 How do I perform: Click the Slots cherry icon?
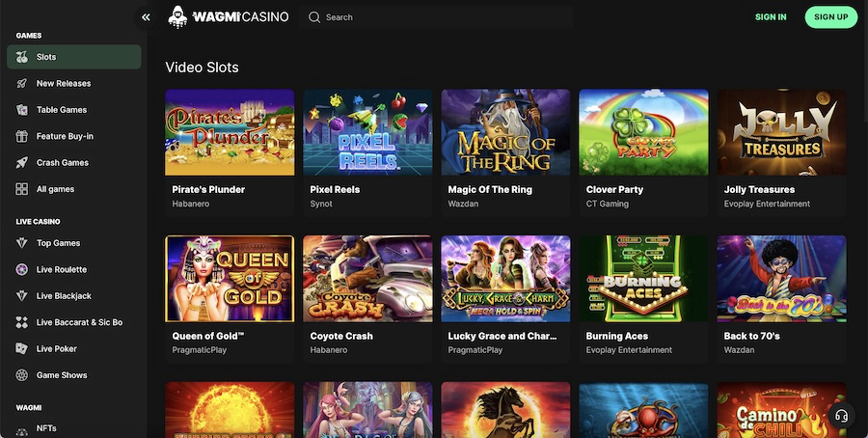(21, 57)
